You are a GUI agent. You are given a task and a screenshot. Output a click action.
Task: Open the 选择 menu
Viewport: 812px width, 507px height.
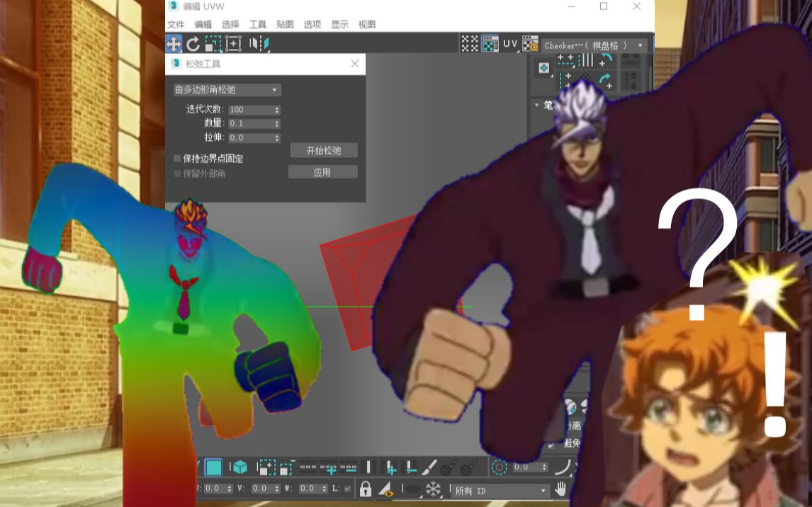click(230, 24)
